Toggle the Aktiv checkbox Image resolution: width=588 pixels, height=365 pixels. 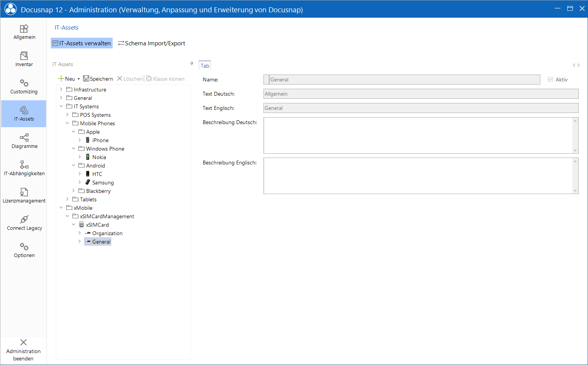551,80
